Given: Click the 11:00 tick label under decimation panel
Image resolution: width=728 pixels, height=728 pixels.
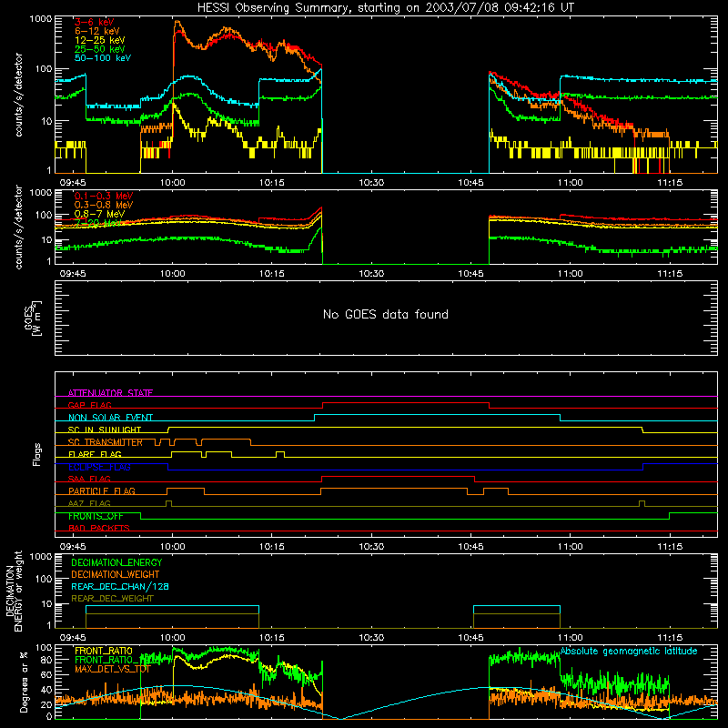Looking at the screenshot, I should 571,638.
